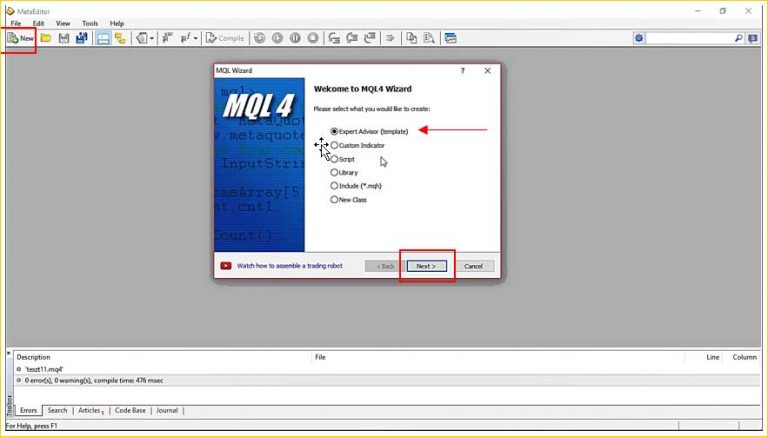The width and height of the screenshot is (768, 437).
Task: Click the New file toolbar button
Action: (21, 38)
